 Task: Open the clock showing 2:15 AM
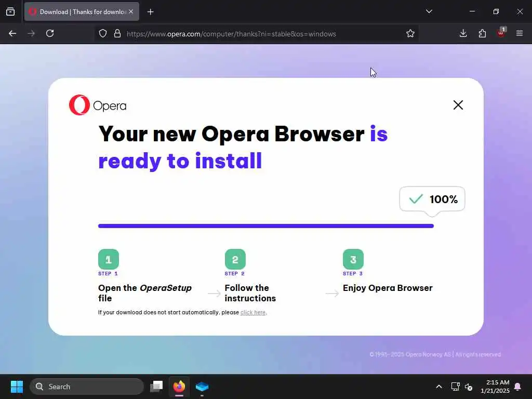495,387
